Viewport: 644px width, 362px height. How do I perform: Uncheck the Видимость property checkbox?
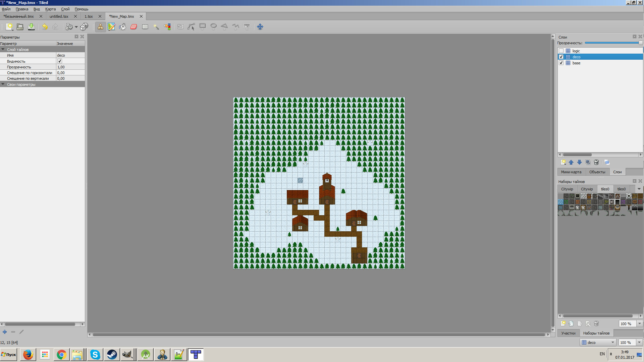pyautogui.click(x=60, y=61)
